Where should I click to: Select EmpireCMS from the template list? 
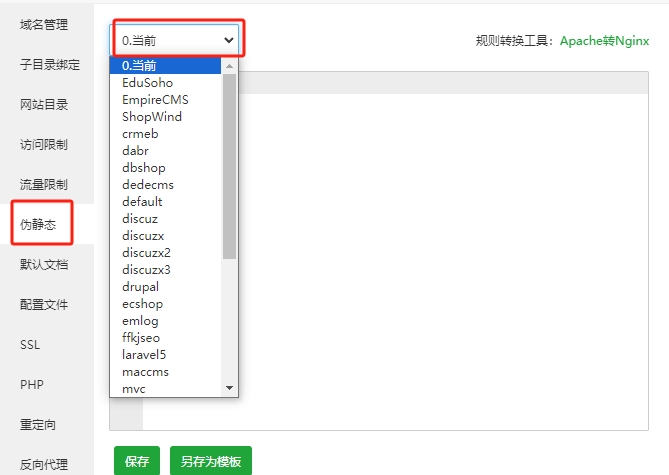point(166,99)
